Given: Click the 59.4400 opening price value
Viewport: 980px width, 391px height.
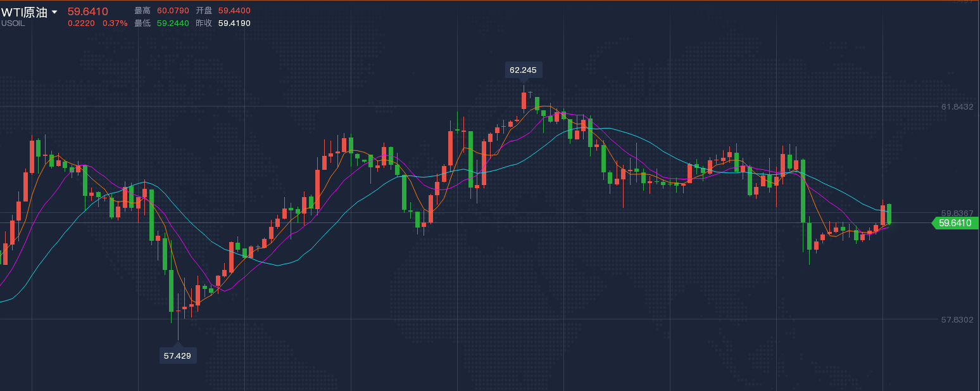Looking at the screenshot, I should coord(234,11).
